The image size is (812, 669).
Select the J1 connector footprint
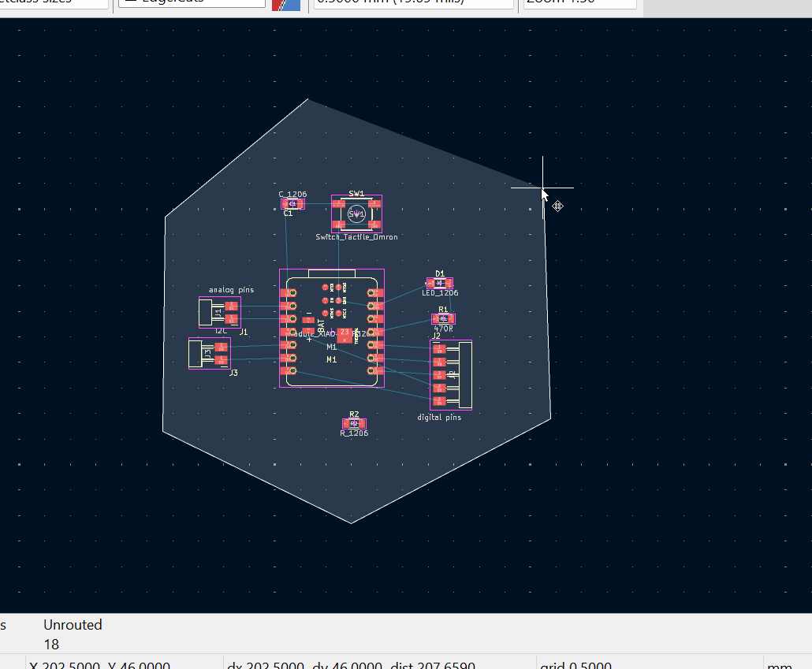tap(220, 312)
